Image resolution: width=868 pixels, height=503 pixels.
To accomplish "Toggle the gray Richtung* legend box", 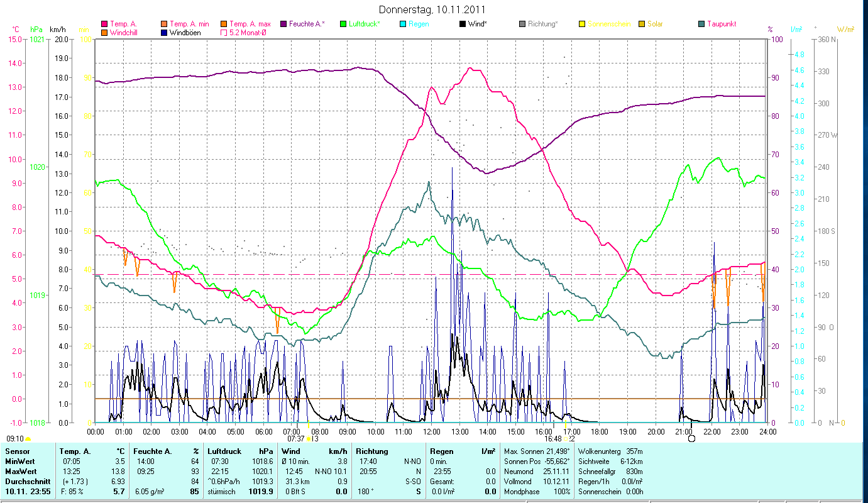I will (x=522, y=24).
